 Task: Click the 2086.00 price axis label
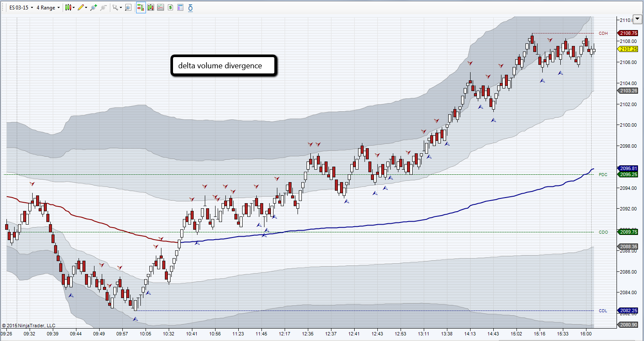coord(627,271)
